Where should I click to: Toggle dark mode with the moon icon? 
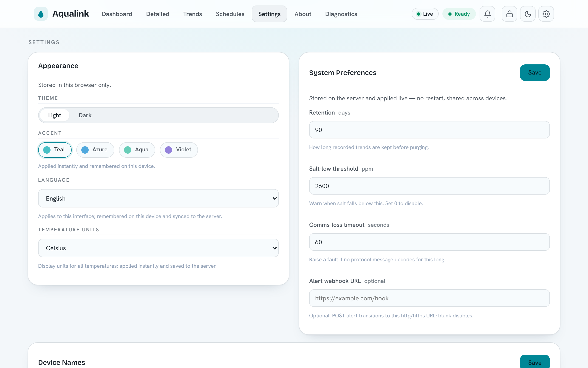point(528,14)
